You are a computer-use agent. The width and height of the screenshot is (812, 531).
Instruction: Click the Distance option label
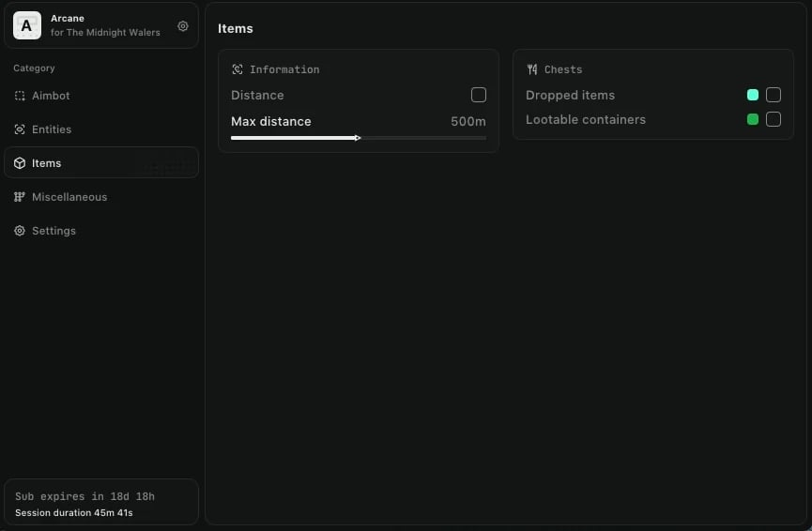pyautogui.click(x=257, y=96)
